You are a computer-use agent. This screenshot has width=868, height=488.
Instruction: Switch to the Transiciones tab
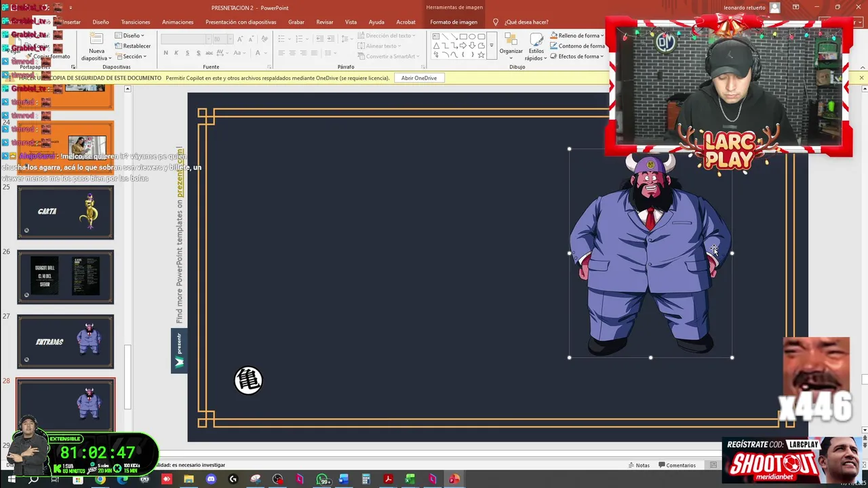(x=136, y=22)
